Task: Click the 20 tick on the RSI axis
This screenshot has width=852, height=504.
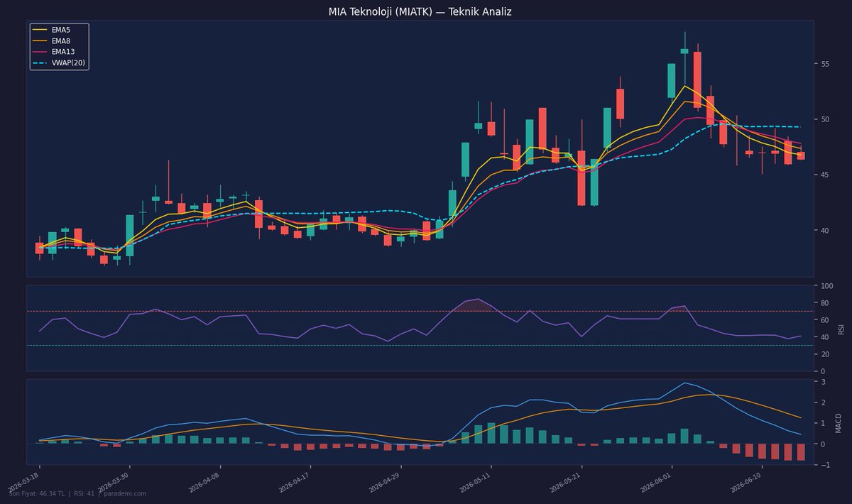Action: [x=824, y=354]
